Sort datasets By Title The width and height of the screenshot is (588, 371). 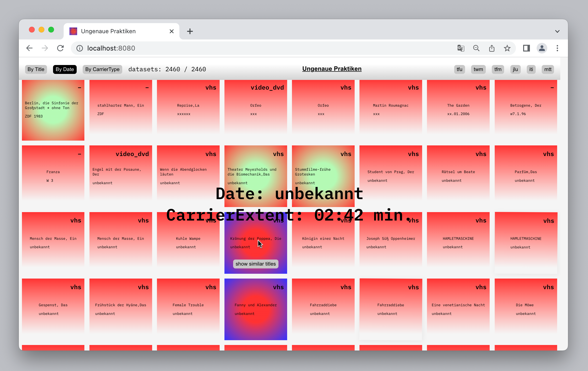click(x=36, y=69)
